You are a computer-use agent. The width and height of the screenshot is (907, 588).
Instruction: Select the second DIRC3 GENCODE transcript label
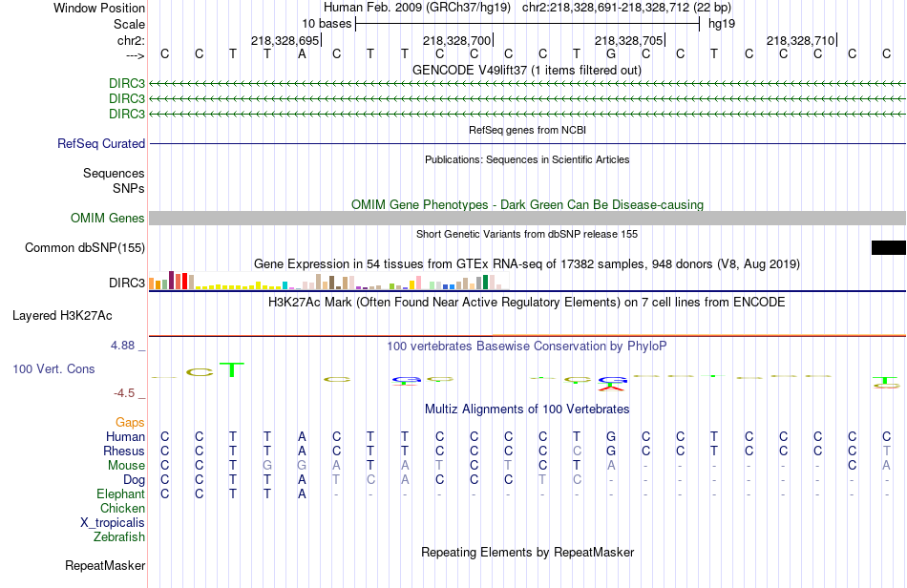(127, 99)
